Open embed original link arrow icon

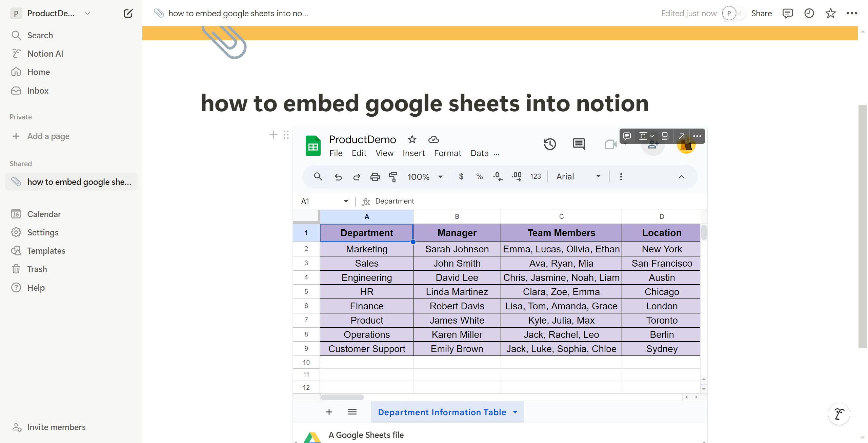pos(682,136)
